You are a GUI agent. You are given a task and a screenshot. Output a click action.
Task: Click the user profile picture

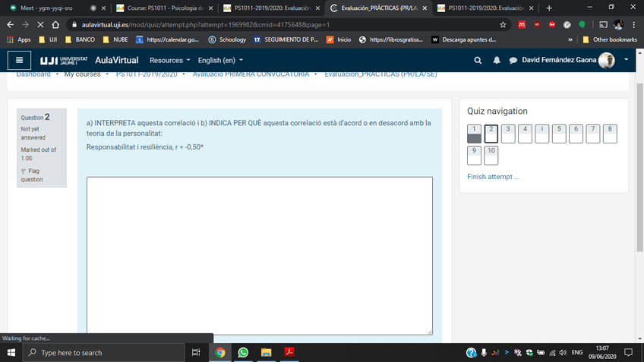(x=607, y=61)
